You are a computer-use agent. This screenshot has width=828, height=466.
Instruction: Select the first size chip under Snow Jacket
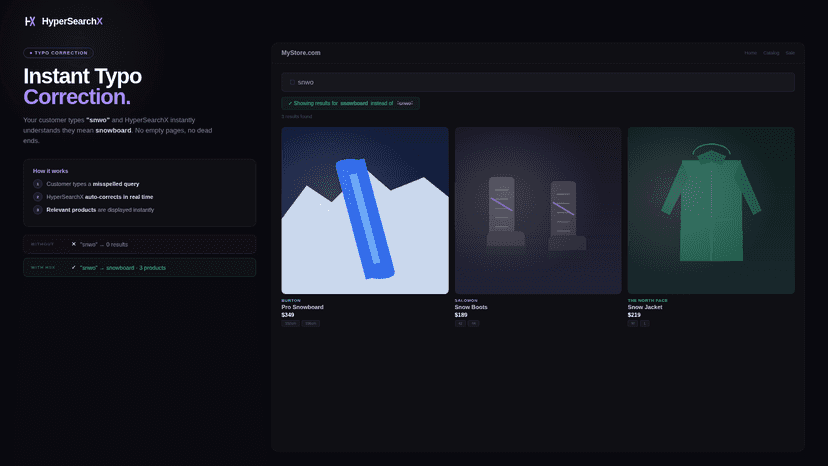pos(633,323)
